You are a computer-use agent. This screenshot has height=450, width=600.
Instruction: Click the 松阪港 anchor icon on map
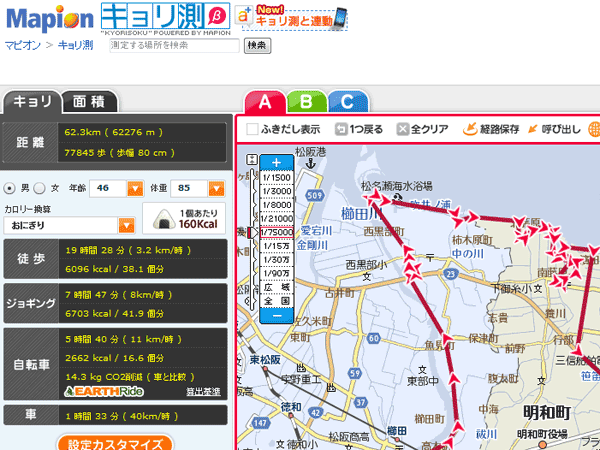tap(310, 164)
